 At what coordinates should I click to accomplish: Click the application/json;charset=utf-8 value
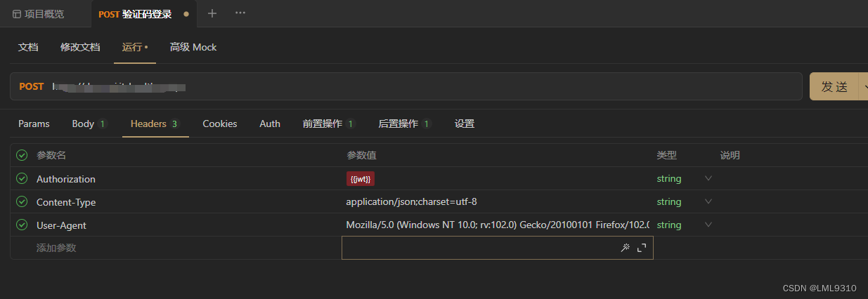pos(411,202)
